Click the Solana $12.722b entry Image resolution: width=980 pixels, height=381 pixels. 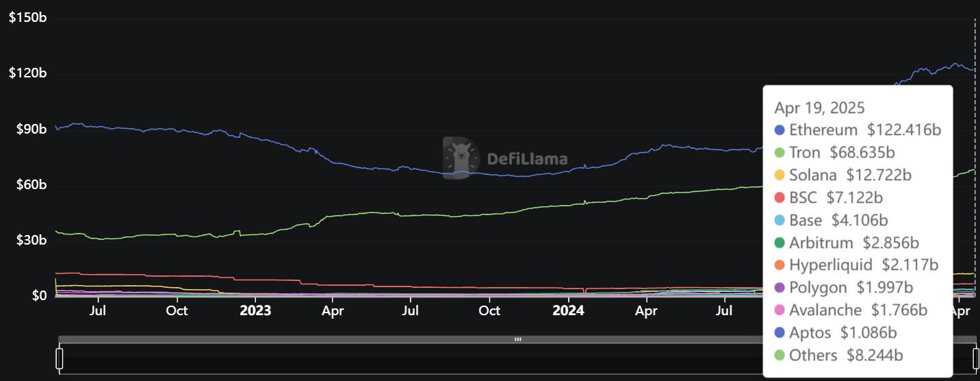[x=843, y=175]
